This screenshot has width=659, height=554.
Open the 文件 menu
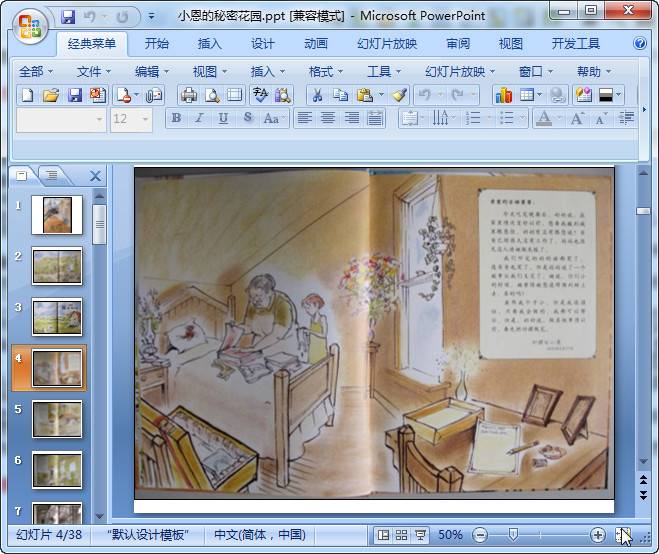(94, 71)
